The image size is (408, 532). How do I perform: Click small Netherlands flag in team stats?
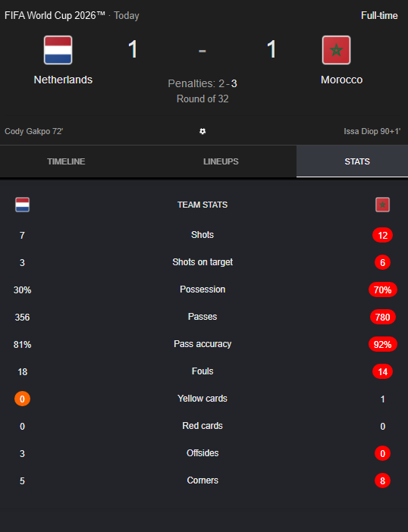click(23, 205)
